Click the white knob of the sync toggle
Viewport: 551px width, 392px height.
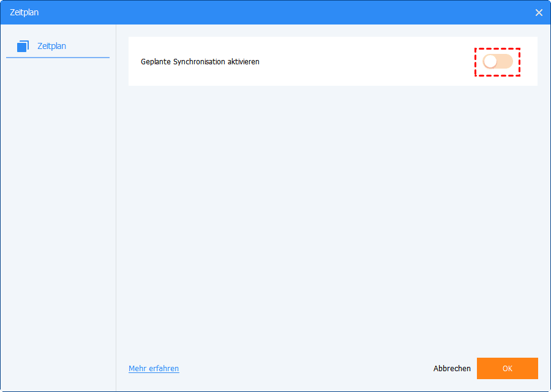(x=490, y=61)
